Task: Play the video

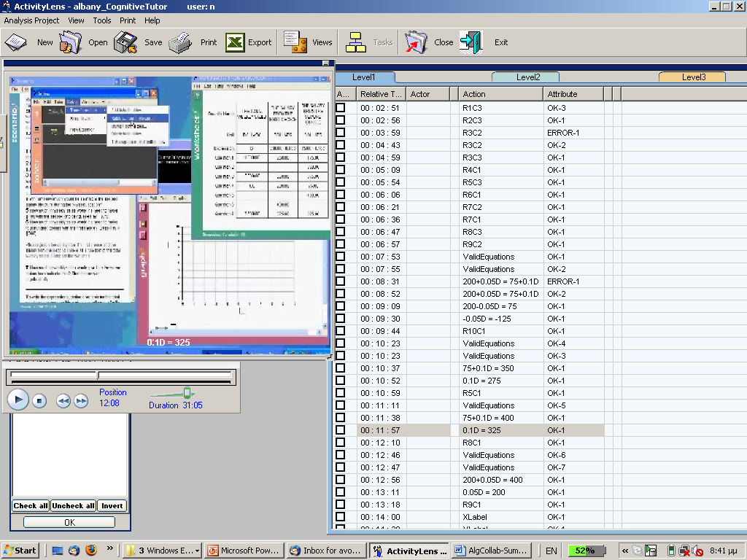Action: click(18, 400)
